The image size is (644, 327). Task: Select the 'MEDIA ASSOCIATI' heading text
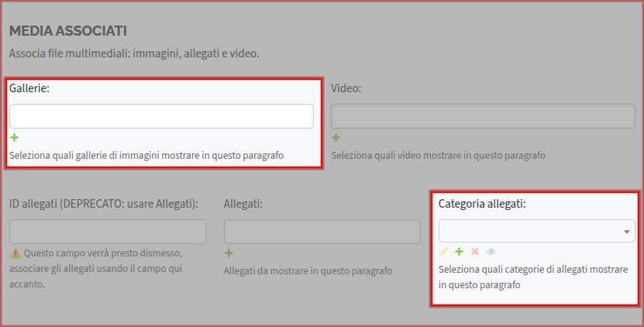(68, 31)
